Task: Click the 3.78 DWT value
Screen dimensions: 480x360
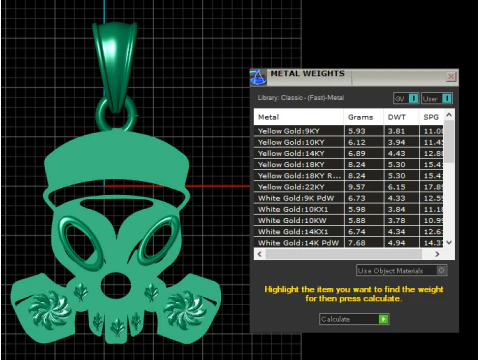Action: (396, 220)
